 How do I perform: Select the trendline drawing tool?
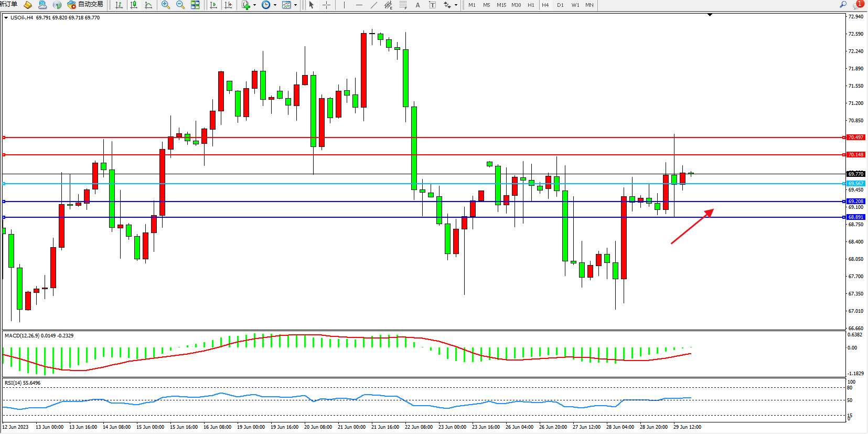373,5
